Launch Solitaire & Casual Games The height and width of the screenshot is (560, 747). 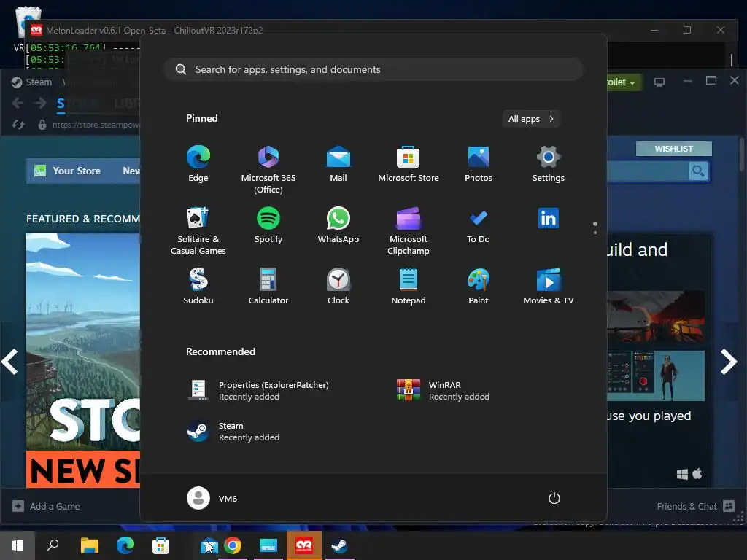198,231
